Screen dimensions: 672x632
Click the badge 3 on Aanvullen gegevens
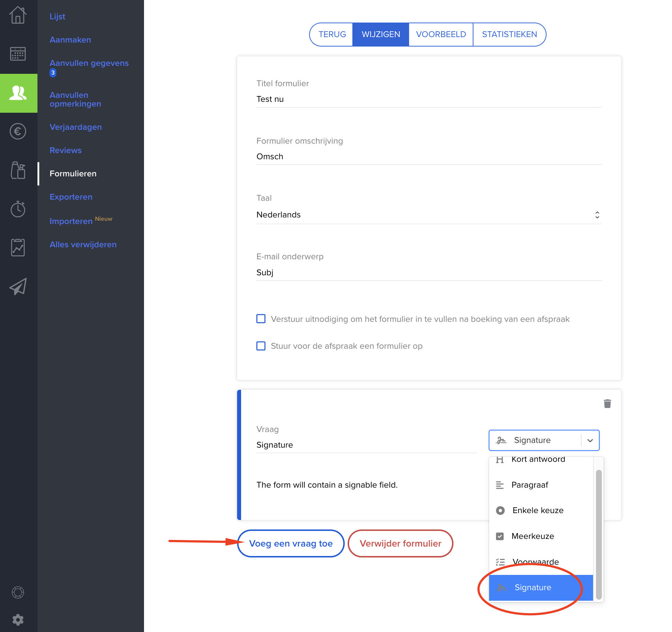53,73
